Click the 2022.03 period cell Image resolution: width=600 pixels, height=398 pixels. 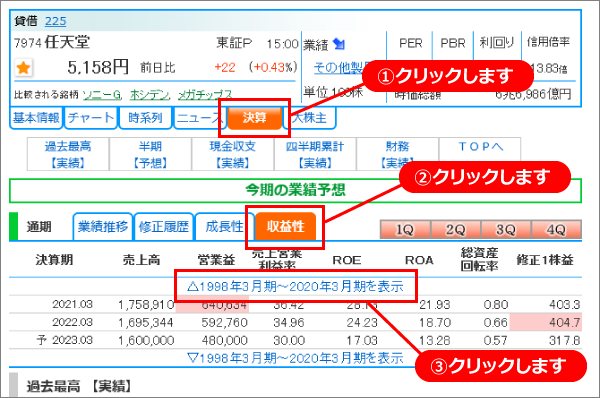(72, 322)
